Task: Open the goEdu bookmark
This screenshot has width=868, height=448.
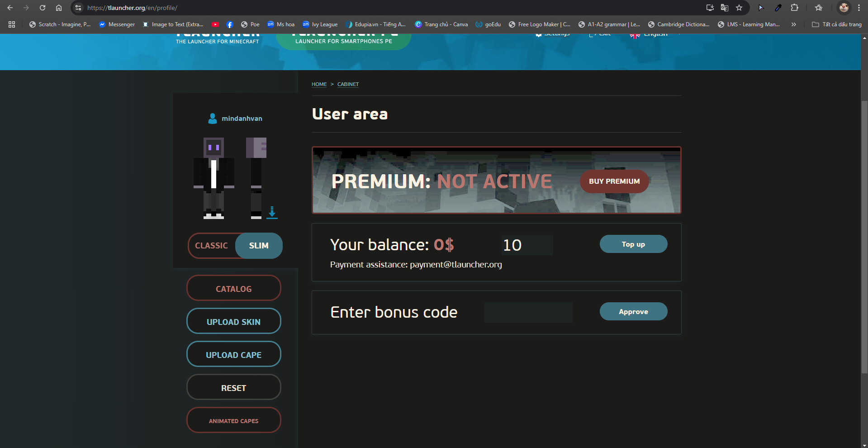Action: (488, 24)
